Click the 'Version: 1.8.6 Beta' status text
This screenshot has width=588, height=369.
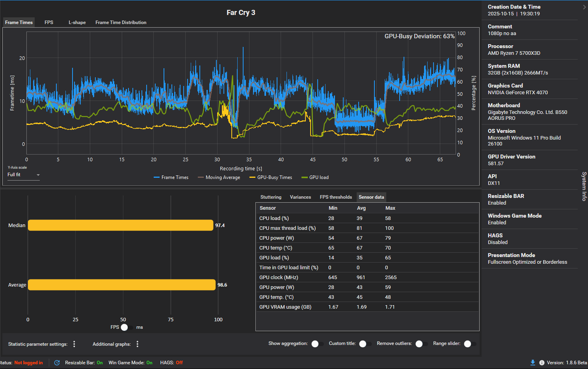click(567, 363)
